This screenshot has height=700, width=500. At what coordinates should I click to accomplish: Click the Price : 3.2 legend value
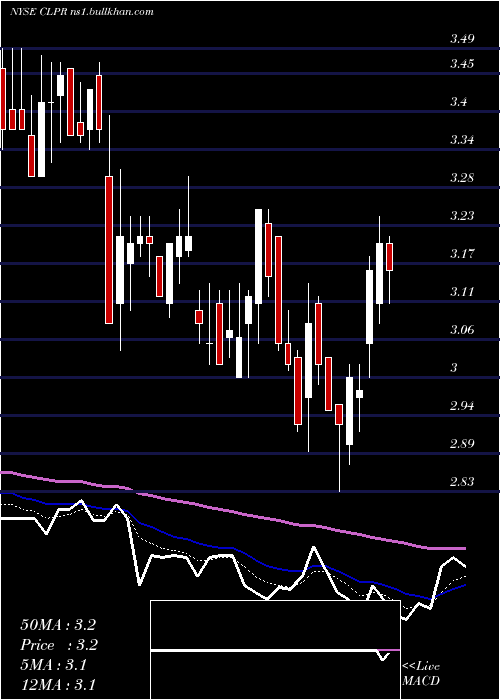(59, 645)
